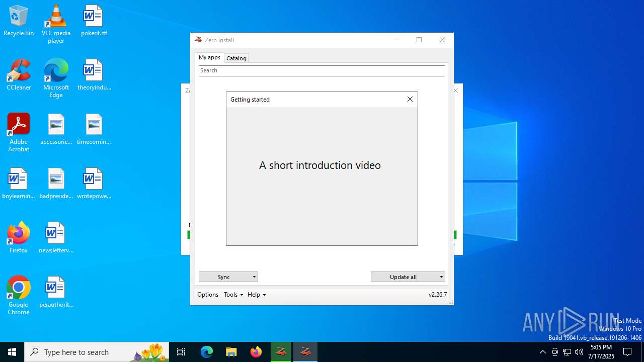Viewport: 644px width, 362px height.
Task: Open the Help dropdown menu
Action: [x=257, y=295]
